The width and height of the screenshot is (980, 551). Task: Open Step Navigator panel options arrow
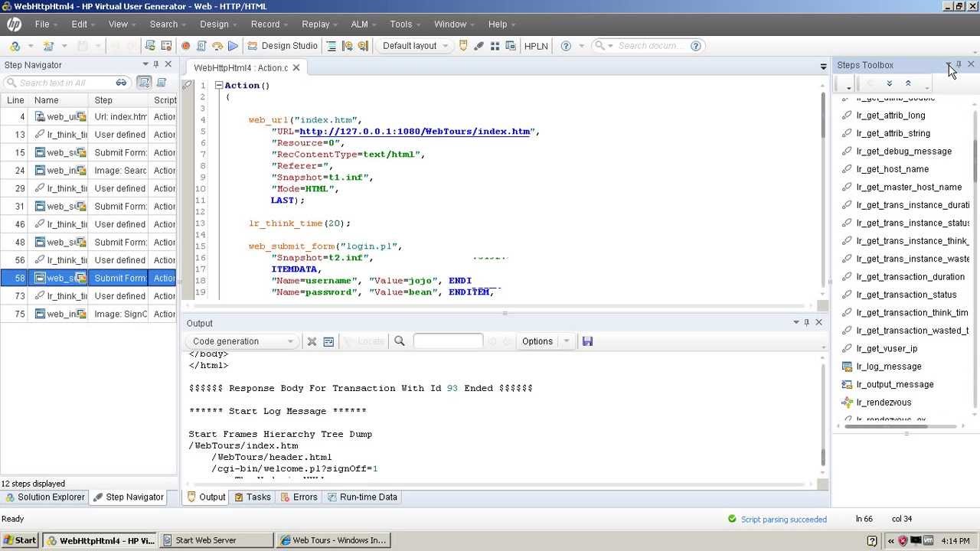tap(145, 65)
